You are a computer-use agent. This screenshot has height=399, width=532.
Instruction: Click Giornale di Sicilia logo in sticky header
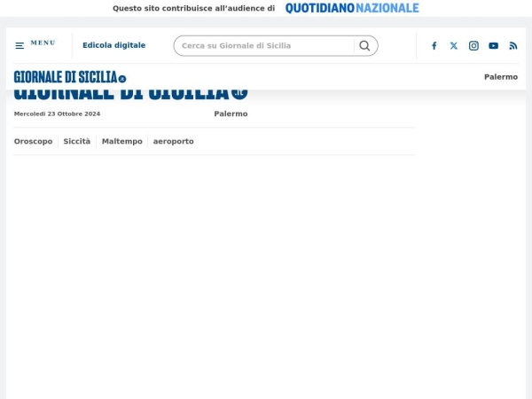[x=70, y=77]
